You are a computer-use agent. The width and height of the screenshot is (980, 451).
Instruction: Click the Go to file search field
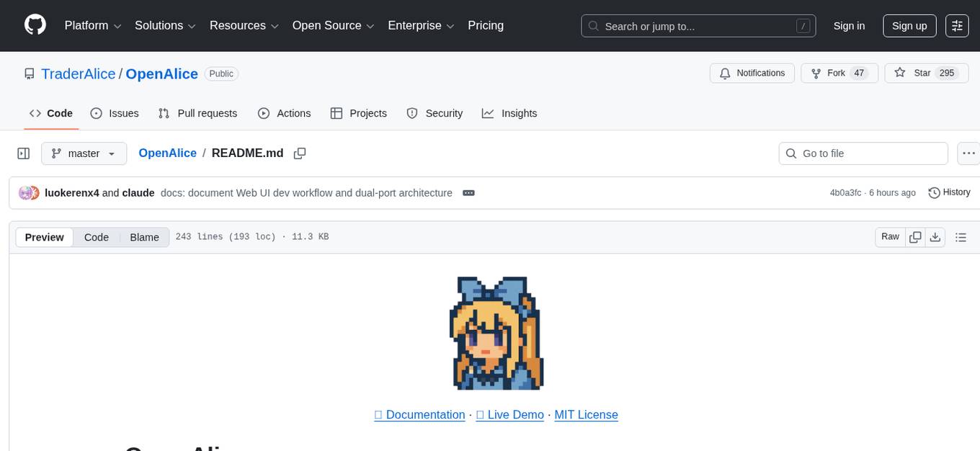(x=863, y=153)
